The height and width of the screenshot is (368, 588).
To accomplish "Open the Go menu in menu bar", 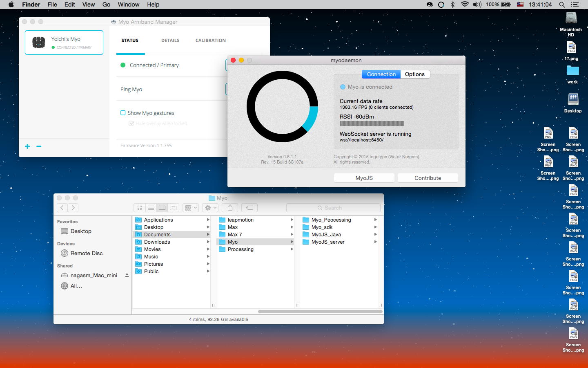I will 107,4.
